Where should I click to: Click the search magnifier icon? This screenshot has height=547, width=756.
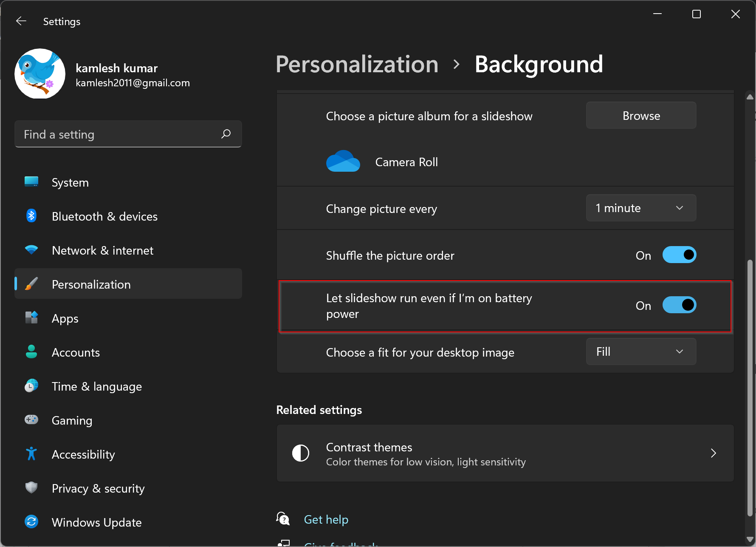(226, 134)
